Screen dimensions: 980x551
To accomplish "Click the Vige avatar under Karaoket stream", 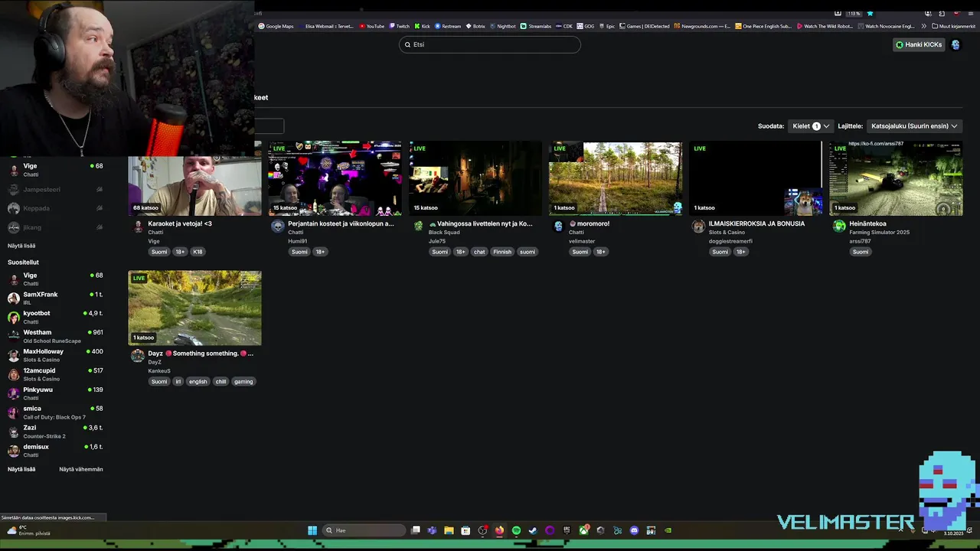I will click(x=138, y=226).
